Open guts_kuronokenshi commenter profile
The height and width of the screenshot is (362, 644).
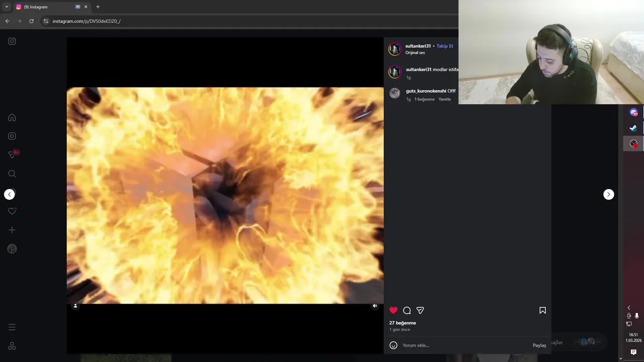tap(426, 91)
